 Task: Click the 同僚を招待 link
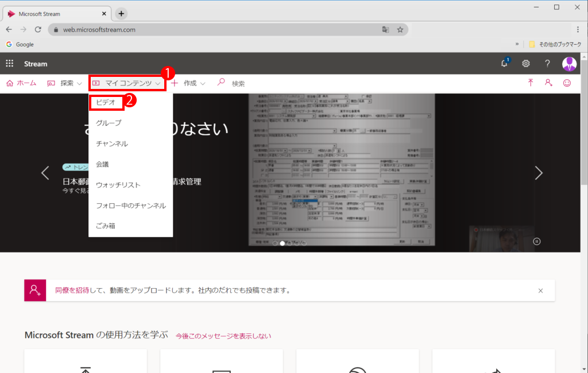pyautogui.click(x=72, y=290)
